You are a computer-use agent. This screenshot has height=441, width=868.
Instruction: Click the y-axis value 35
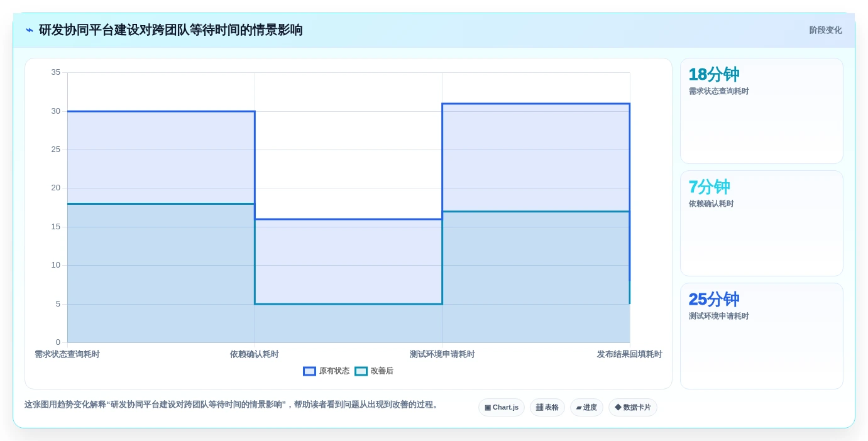tap(56, 72)
